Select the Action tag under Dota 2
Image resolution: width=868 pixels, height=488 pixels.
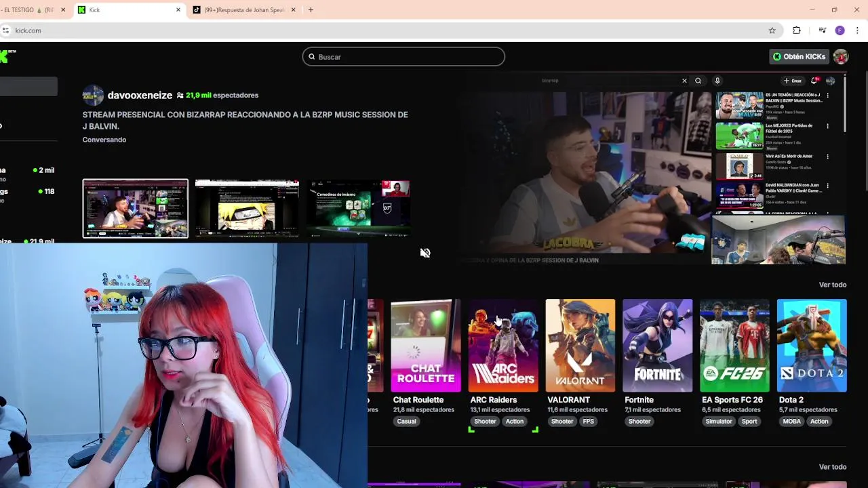819,422
